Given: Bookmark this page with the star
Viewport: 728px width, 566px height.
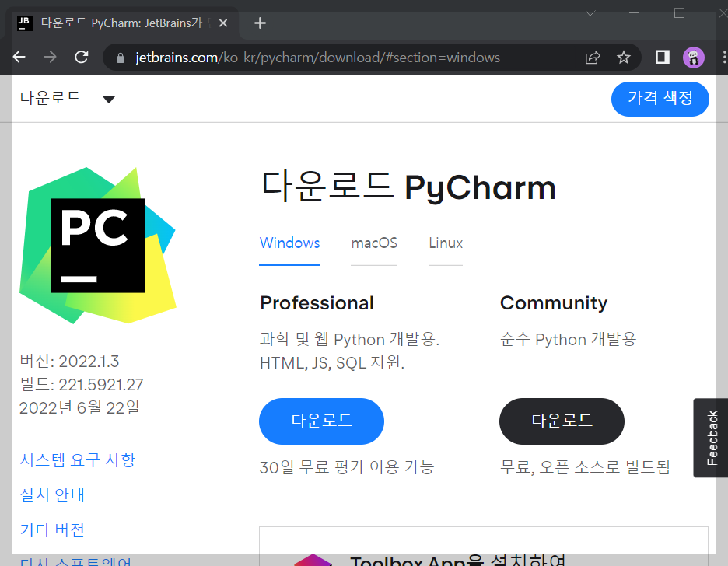Looking at the screenshot, I should tap(624, 58).
